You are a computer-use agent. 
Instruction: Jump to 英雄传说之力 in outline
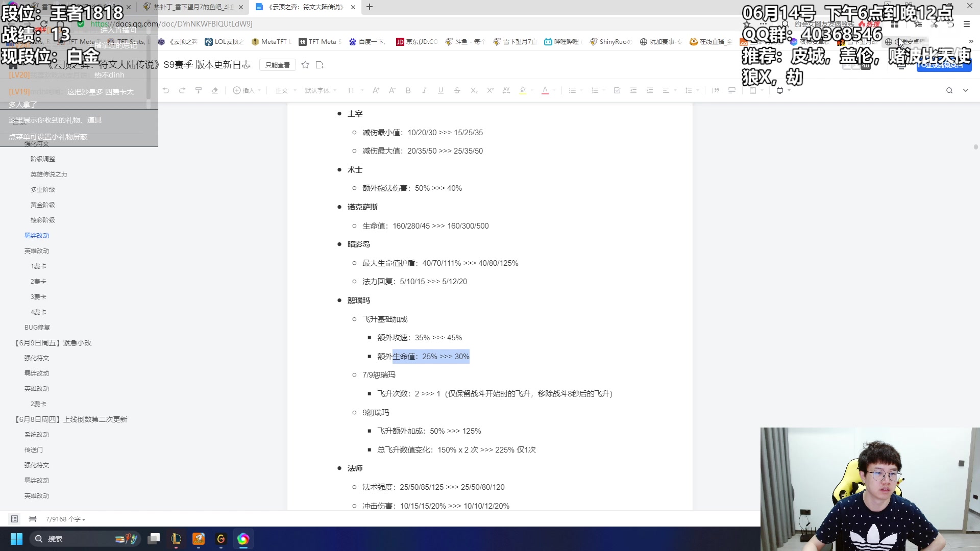(49, 174)
